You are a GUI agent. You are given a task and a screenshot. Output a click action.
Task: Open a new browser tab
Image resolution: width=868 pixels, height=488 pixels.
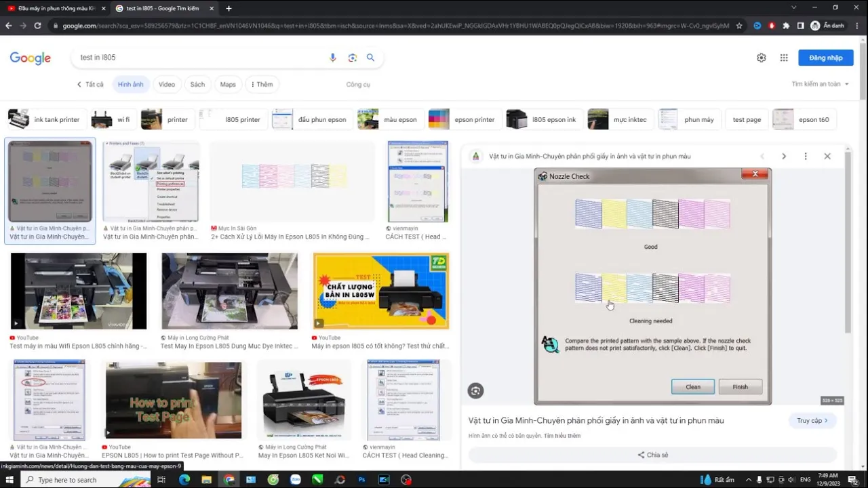[x=229, y=8]
